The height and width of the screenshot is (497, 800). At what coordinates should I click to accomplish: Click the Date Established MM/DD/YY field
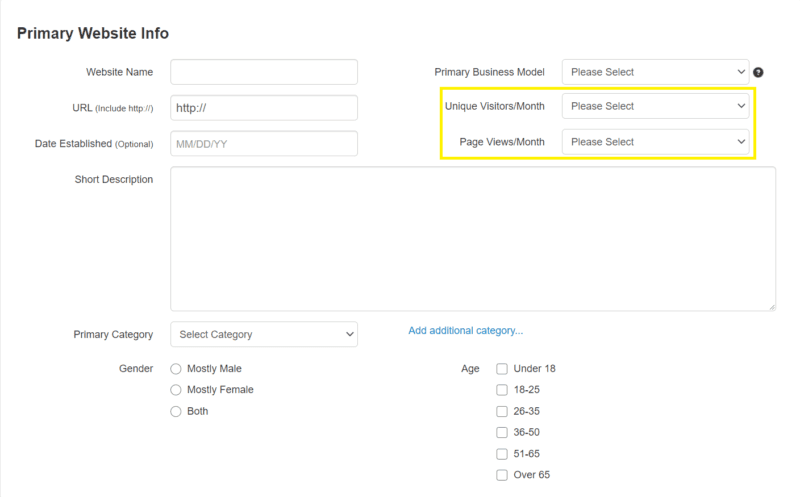tap(264, 143)
